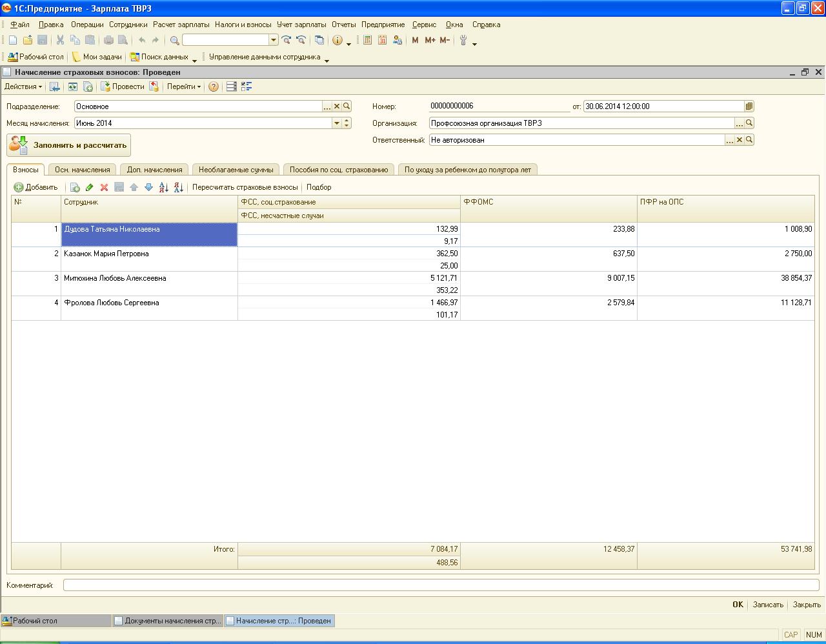
Task: Open По уходу за ребенком до полутора лет tab
Action: 468,170
